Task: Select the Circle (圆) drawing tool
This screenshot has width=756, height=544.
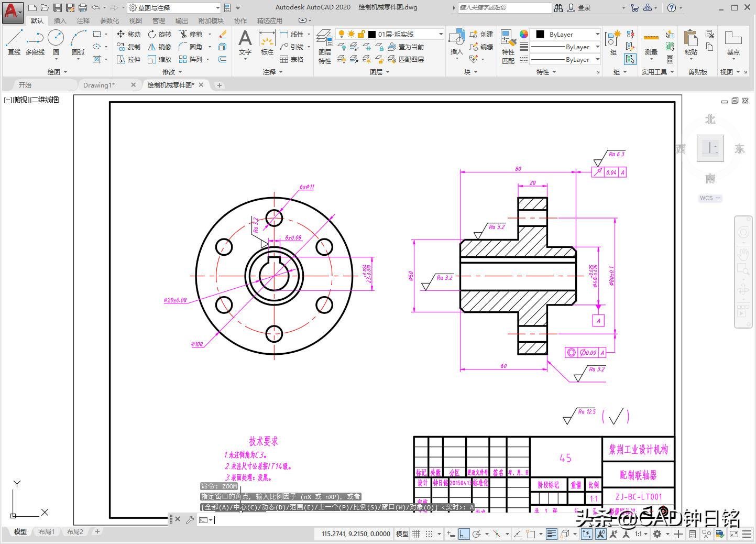Action: pyautogui.click(x=56, y=42)
